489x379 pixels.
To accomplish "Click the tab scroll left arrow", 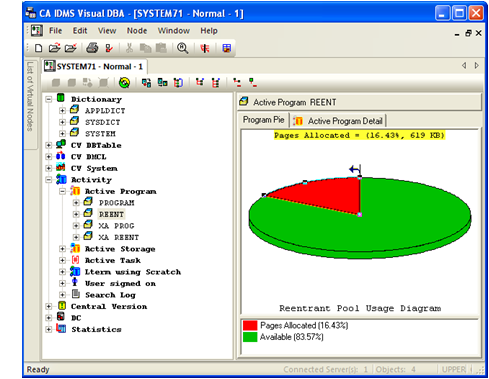I will point(464,66).
